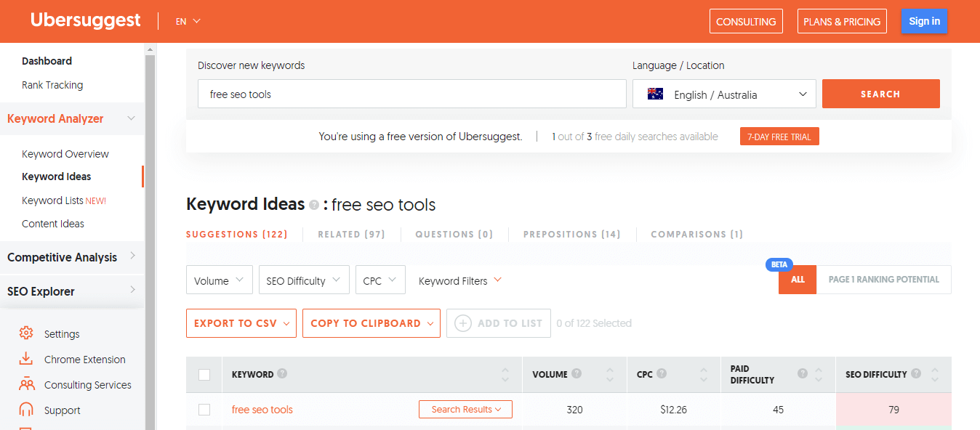Screen dimensions: 980x430
Task: Click the keyword search input field
Action: pyautogui.click(x=412, y=94)
